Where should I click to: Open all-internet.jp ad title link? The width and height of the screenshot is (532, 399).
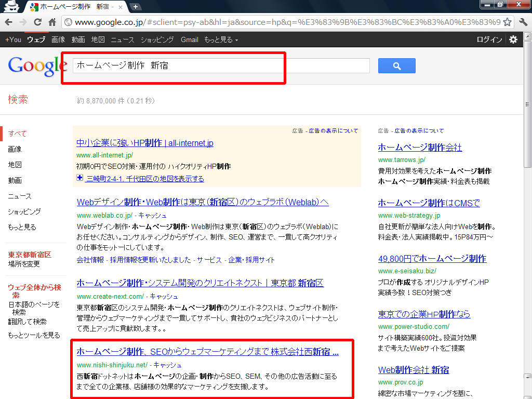pyautogui.click(x=145, y=143)
